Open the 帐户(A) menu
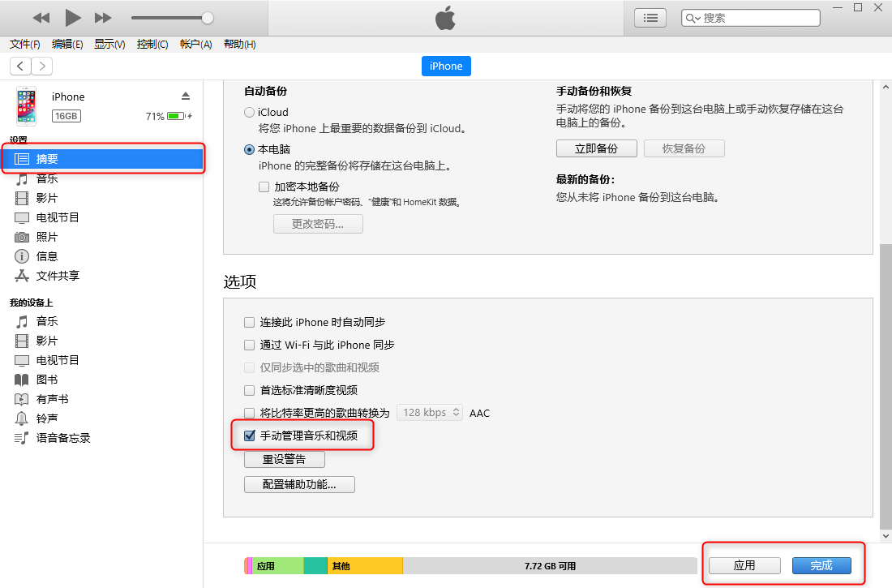 tap(195, 45)
